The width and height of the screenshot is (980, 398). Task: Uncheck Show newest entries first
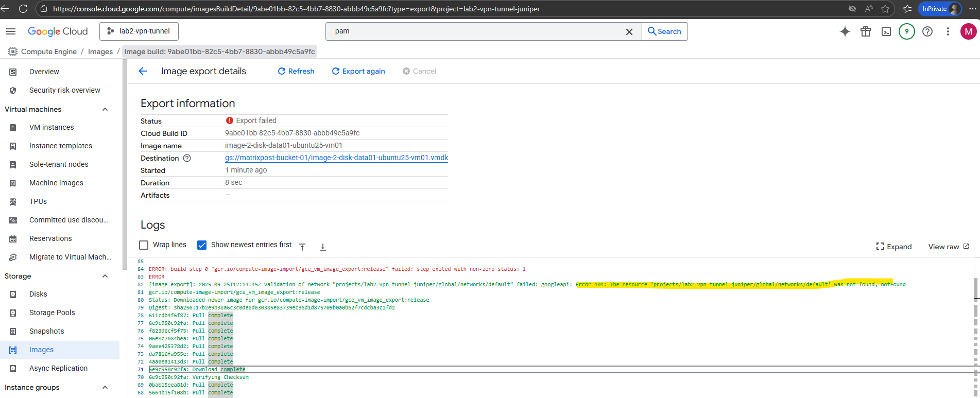202,245
